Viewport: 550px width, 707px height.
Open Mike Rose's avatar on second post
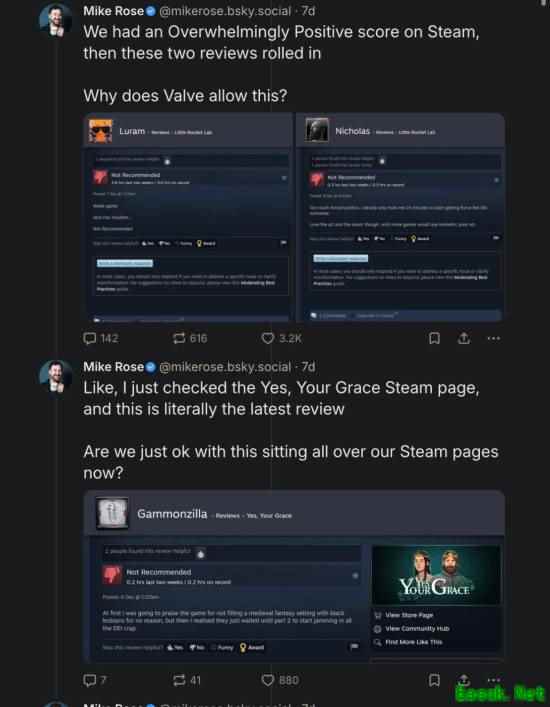coord(56,376)
